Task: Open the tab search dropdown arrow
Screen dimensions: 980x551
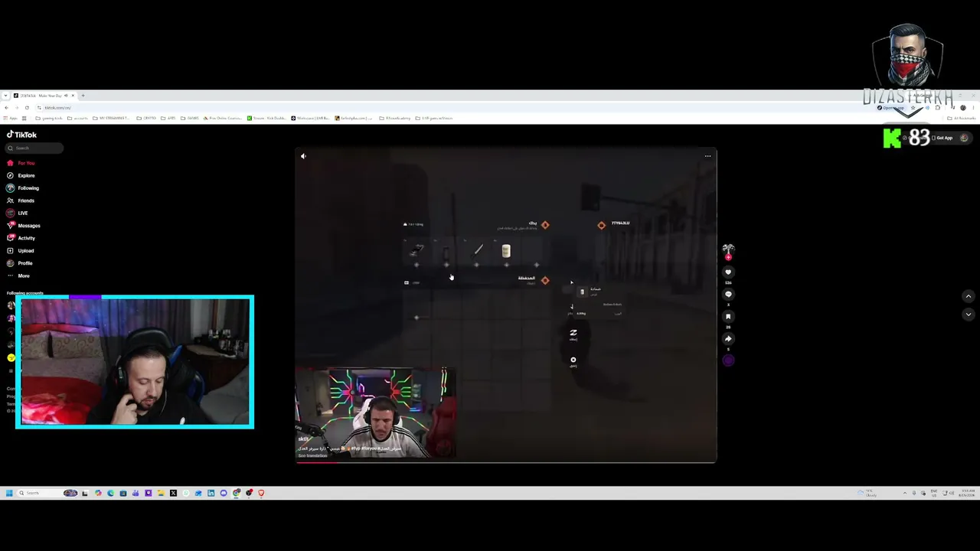Action: coord(6,96)
